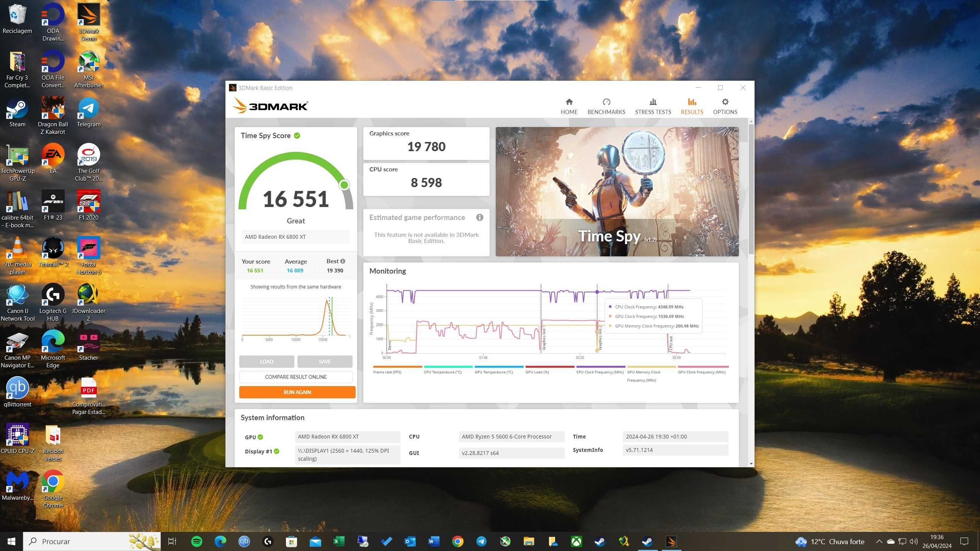Click the info icon next to Best score
Screen dimensions: 980x551
pyautogui.click(x=343, y=261)
